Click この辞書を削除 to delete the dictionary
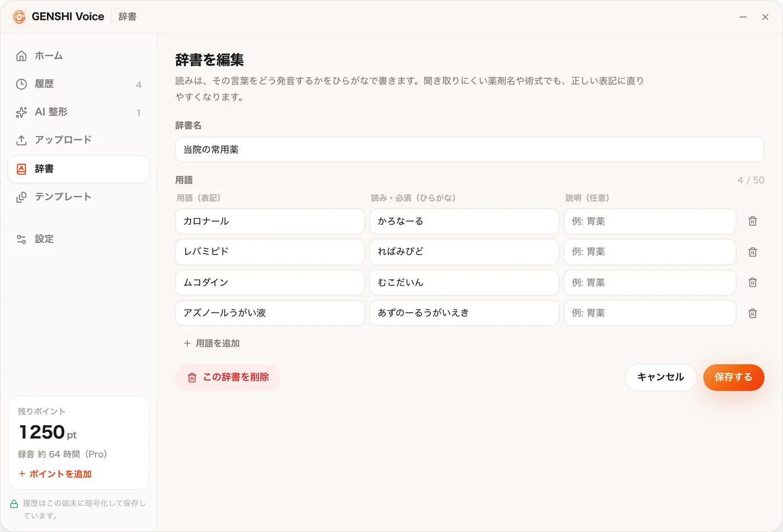 point(228,378)
